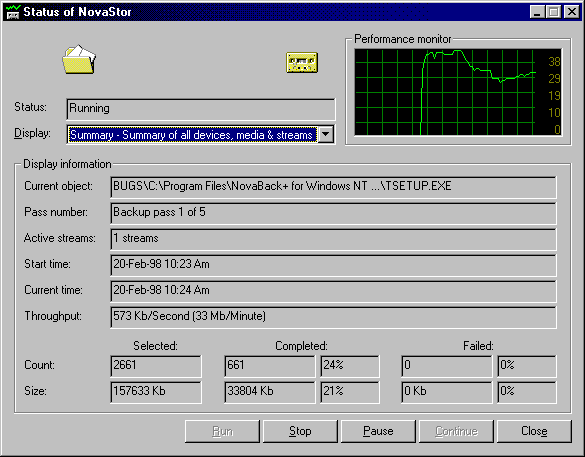Click the Current object path field
The width and height of the screenshot is (585, 457).
point(333,187)
